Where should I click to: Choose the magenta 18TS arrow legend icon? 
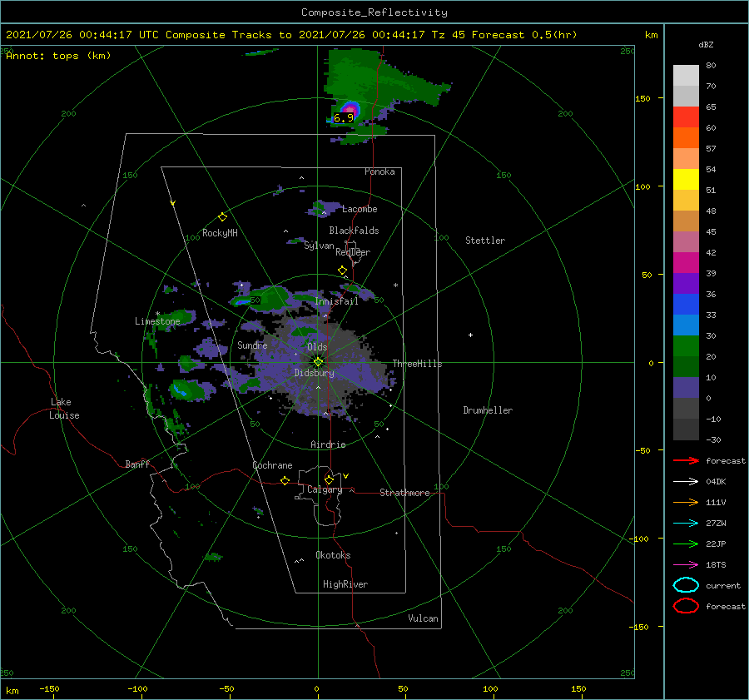click(686, 565)
